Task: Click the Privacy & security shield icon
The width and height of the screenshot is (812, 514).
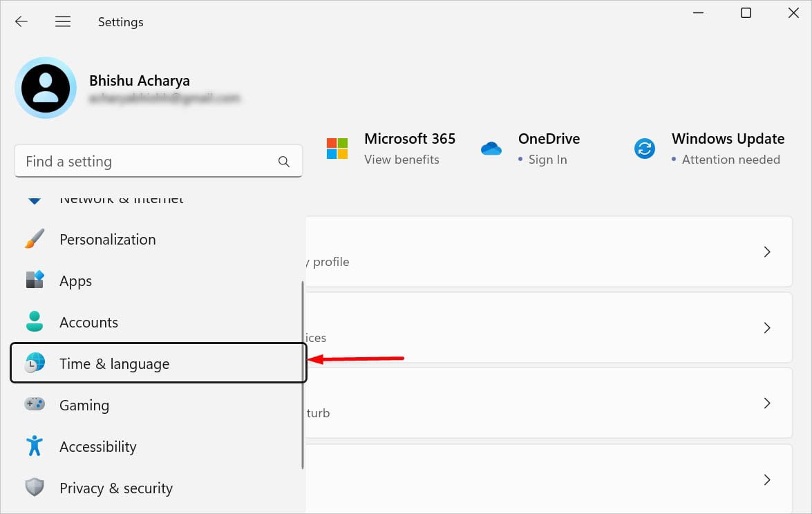Action: (35, 488)
